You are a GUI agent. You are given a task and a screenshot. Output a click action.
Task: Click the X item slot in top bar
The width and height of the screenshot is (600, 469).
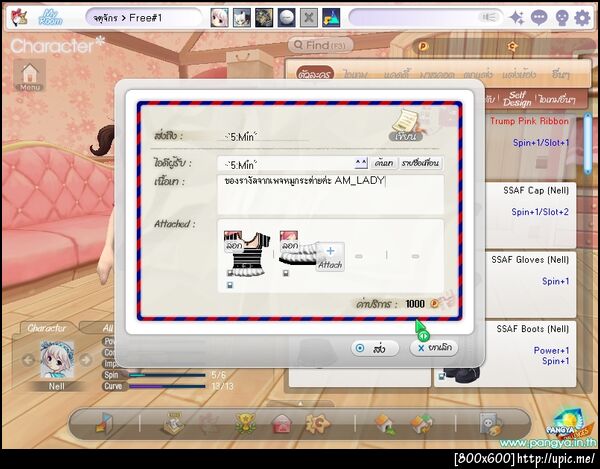point(308,18)
